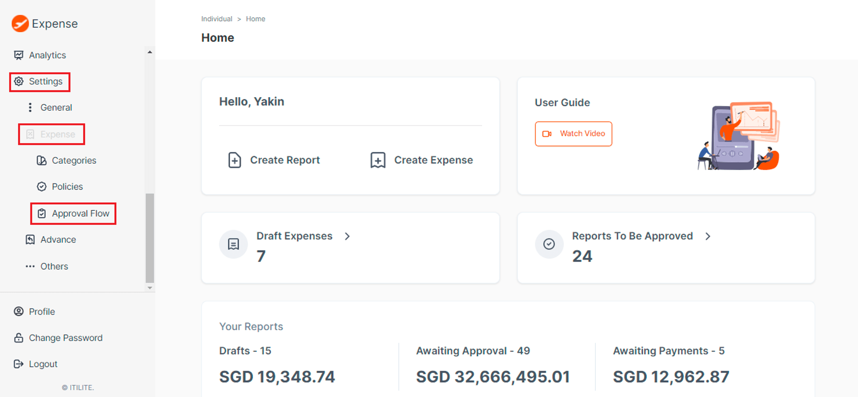The width and height of the screenshot is (868, 397).
Task: Open Individual breadcrumb link
Action: tap(217, 19)
